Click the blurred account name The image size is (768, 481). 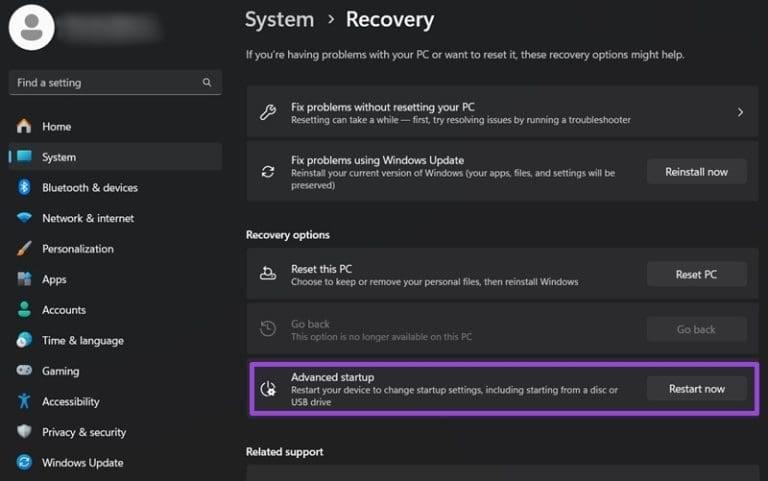[110, 27]
